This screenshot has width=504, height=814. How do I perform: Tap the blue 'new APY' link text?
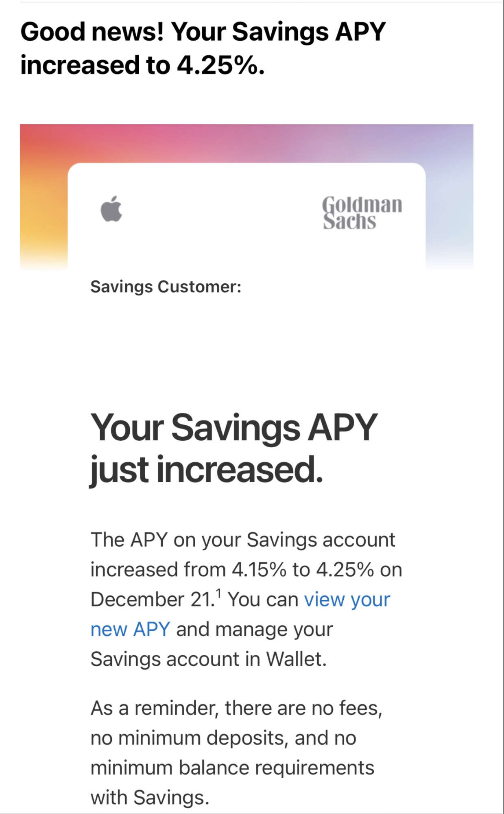pyautogui.click(x=130, y=630)
